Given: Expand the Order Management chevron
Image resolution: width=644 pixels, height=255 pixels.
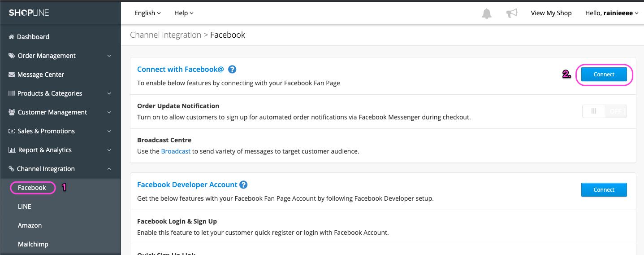Looking at the screenshot, I should click(109, 56).
